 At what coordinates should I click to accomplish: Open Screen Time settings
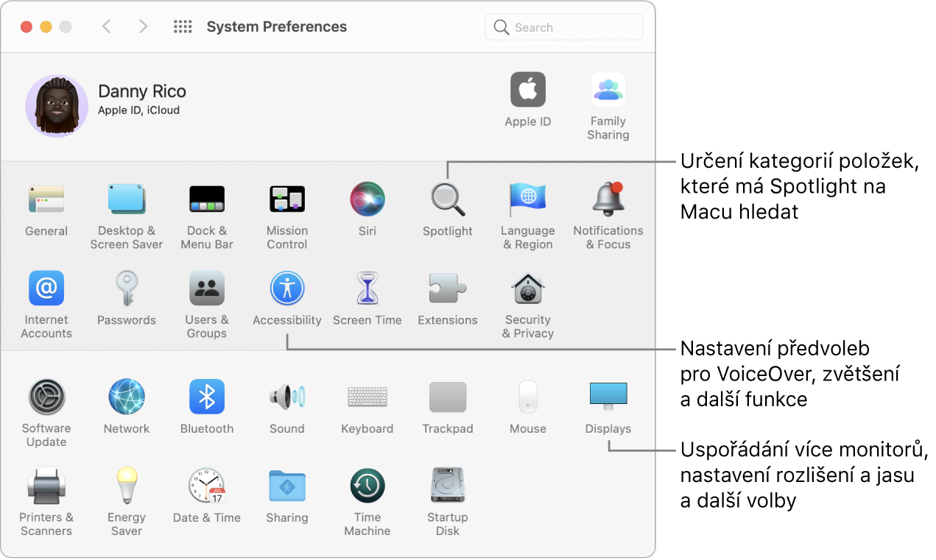(x=367, y=289)
